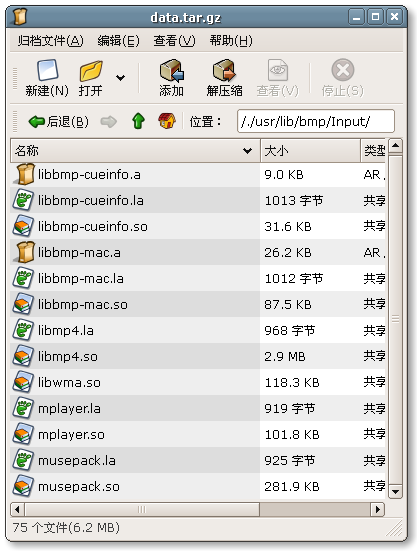Open an archive with the 打开 folder icon
This screenshot has height=551, width=417.
coord(91,71)
